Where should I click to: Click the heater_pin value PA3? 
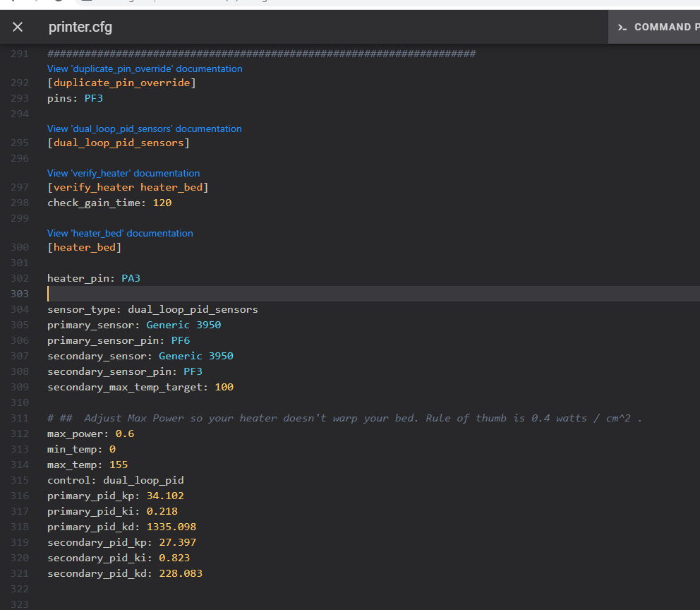(131, 279)
